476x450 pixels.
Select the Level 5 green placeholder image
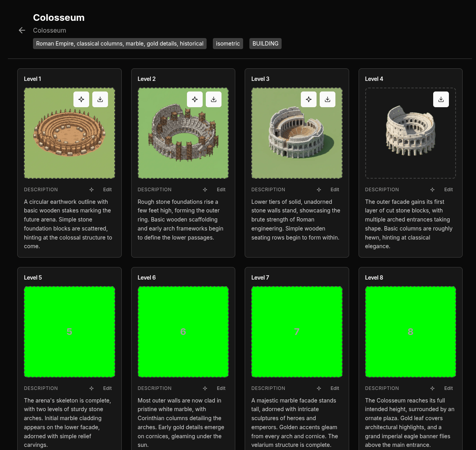(70, 332)
